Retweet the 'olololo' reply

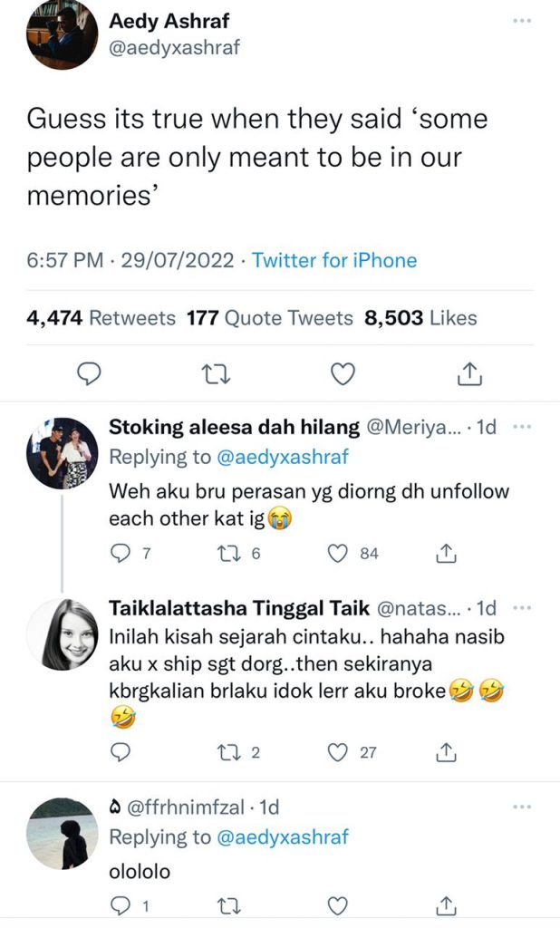(x=228, y=906)
